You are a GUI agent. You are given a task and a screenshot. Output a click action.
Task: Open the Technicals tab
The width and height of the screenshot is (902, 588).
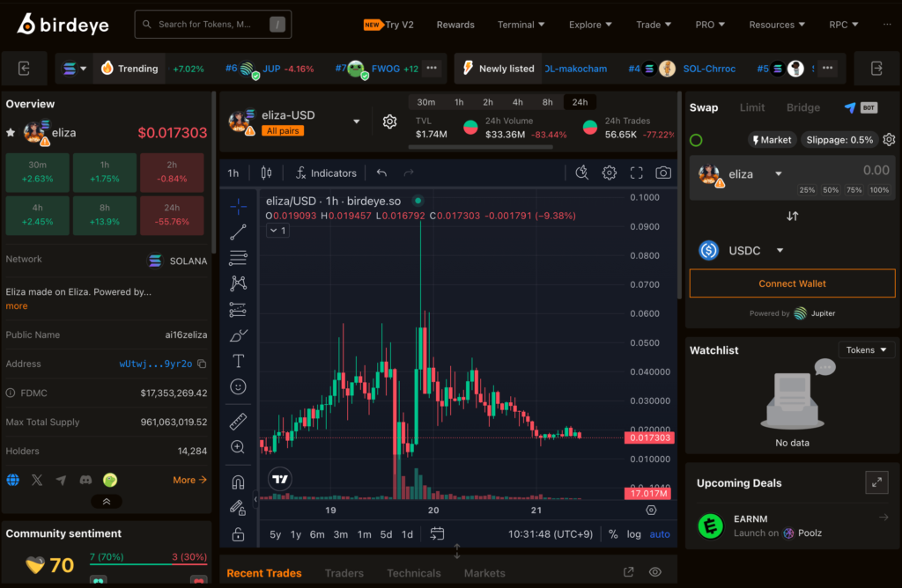[414, 573]
